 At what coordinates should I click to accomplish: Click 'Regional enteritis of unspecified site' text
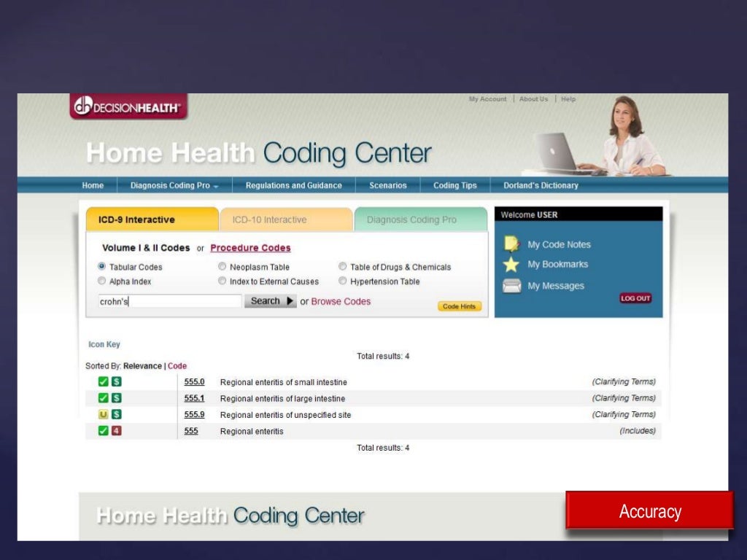(285, 415)
